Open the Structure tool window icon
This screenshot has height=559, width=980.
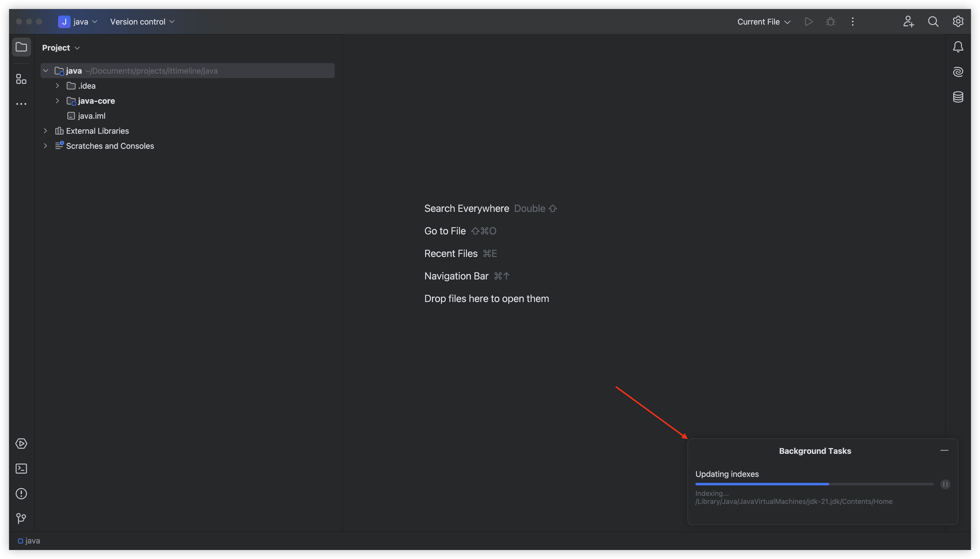21,79
